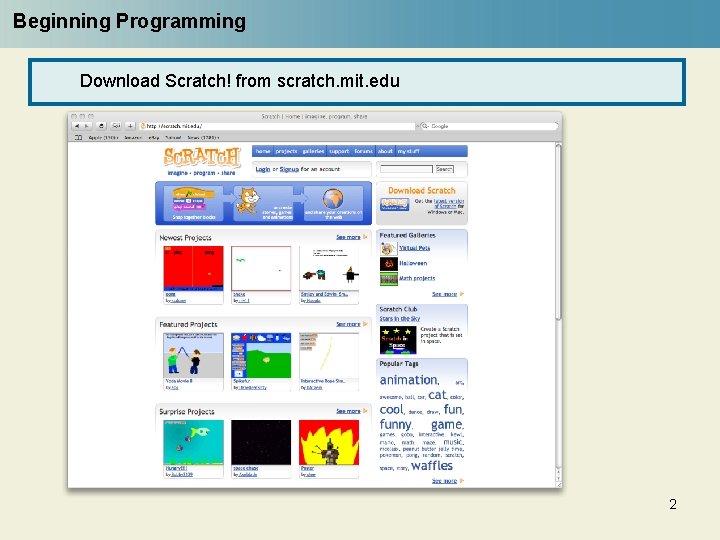
Task: Open the galleries tab
Action: pyautogui.click(x=314, y=151)
